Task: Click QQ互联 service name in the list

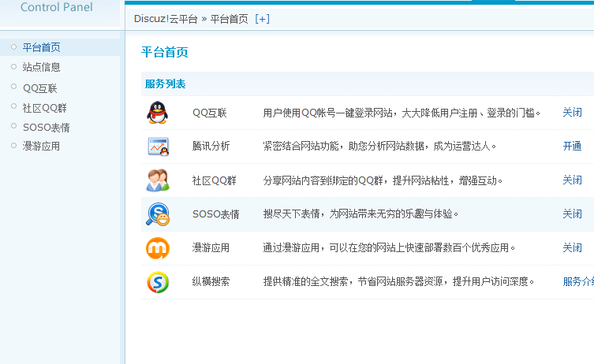Action: 210,113
